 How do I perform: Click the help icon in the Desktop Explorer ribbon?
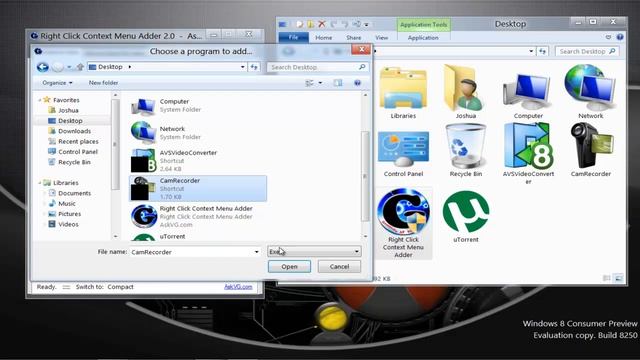[x=620, y=37]
